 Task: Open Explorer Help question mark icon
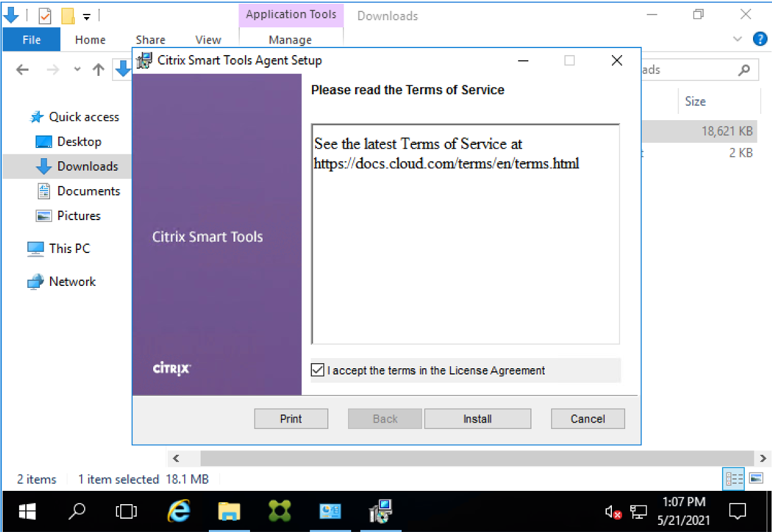tap(759, 39)
